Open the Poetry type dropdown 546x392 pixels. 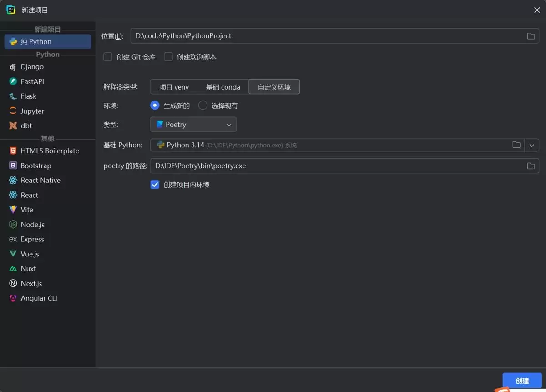(193, 125)
